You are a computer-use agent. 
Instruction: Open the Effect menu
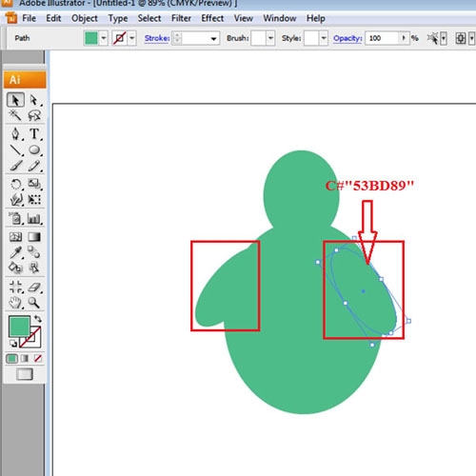212,18
